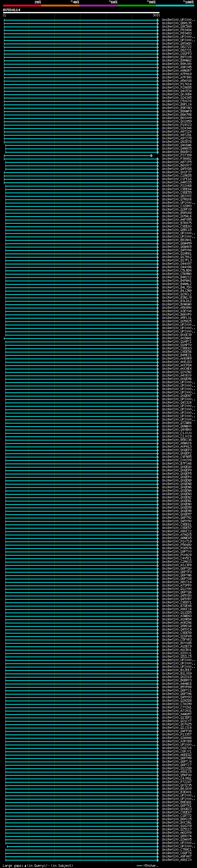Select alignment label UniRef100_B1LVG9
Screen dimensions: 197x868
(177, 673)
